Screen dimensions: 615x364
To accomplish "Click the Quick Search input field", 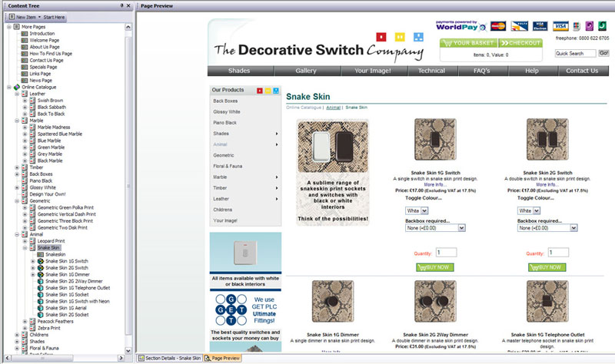I will coord(575,54).
